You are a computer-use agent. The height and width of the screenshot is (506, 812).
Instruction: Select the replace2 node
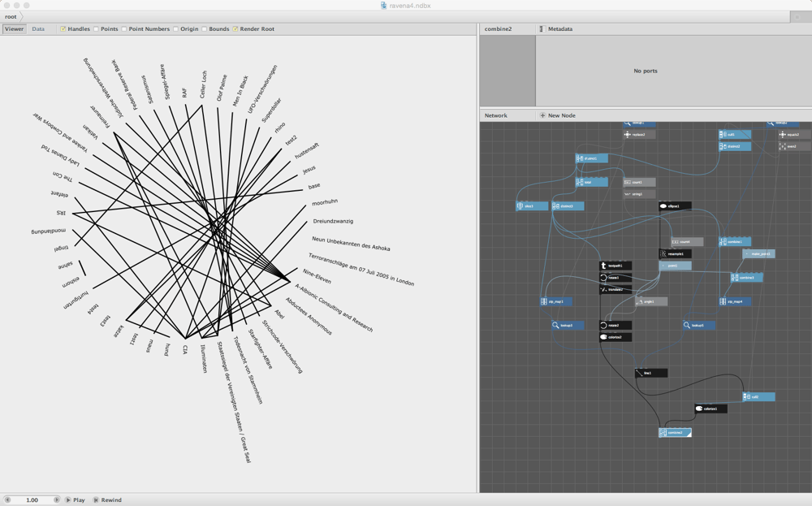639,135
